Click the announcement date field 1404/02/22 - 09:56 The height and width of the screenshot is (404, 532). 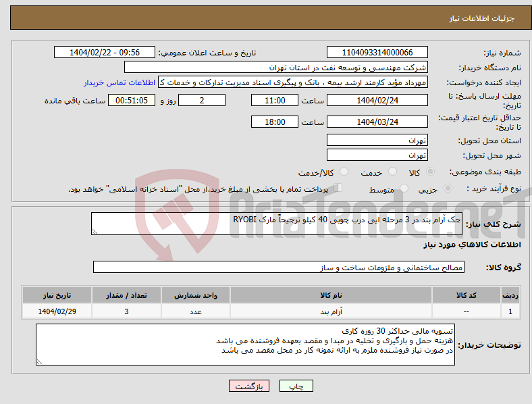pos(105,52)
